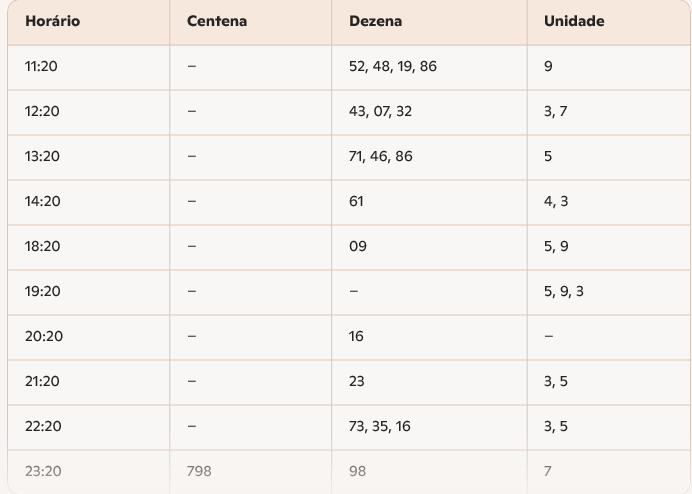This screenshot has height=494, width=692.
Task: Select the 23:20 time cell
Action: [x=42, y=471]
